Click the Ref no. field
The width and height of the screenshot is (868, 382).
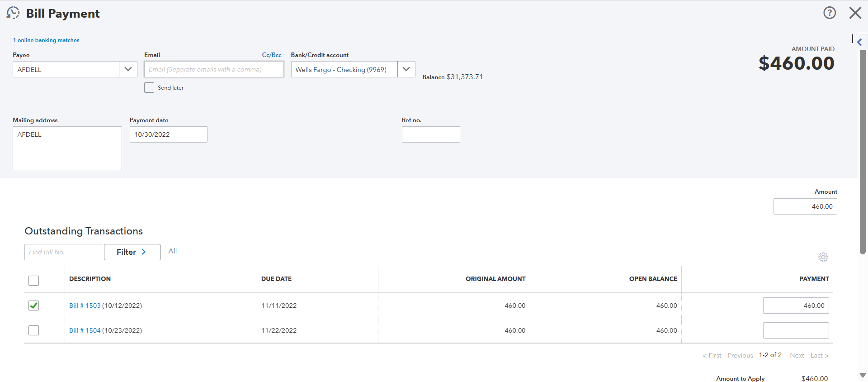pyautogui.click(x=431, y=134)
